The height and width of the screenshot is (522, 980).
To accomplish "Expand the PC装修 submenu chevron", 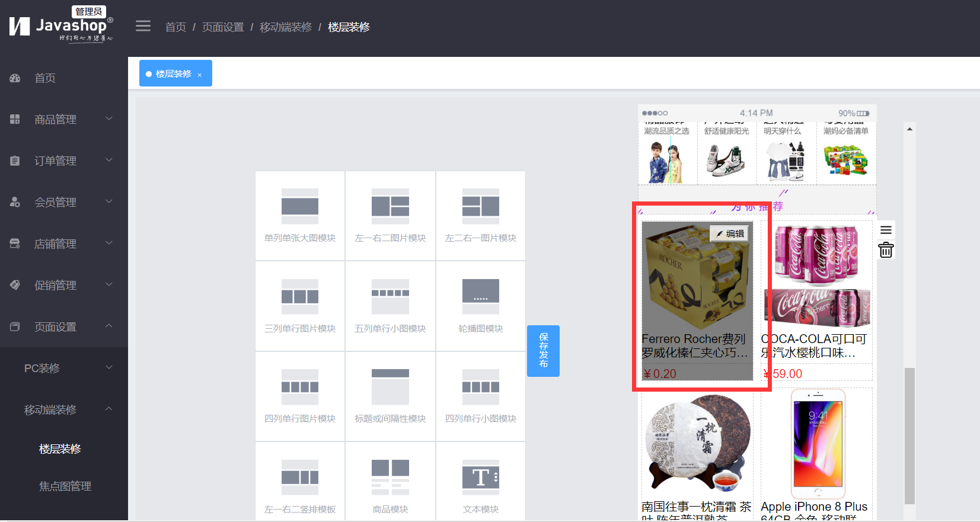I will (109, 367).
